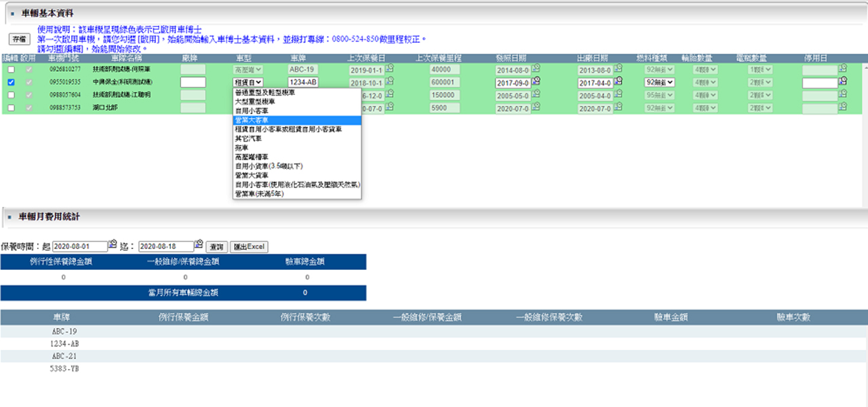Open 電瓶數量 dropdown for row 0955019535
Image resolution: width=868 pixels, height=407 pixels.
coord(762,82)
